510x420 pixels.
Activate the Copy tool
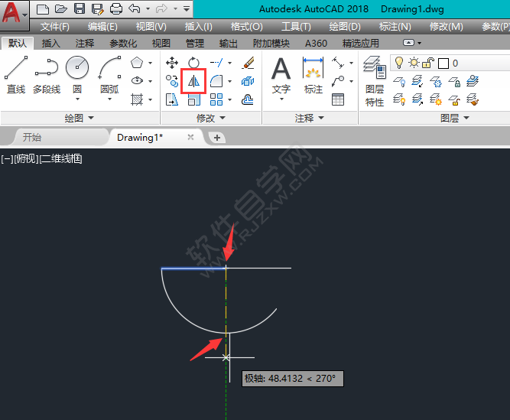pos(172,81)
